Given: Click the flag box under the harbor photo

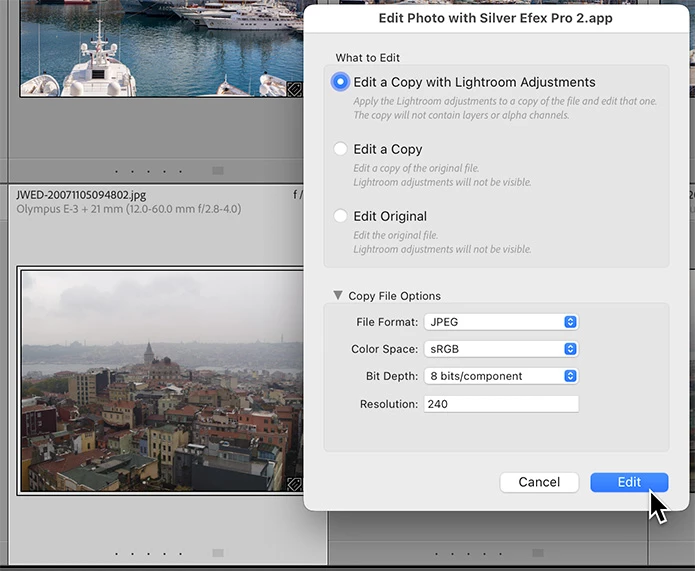Looking at the screenshot, I should tap(218, 171).
